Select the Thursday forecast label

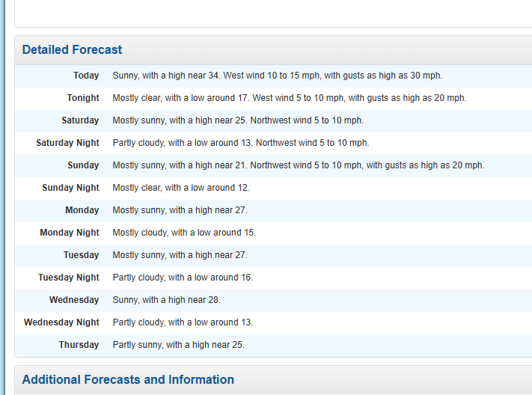79,344
